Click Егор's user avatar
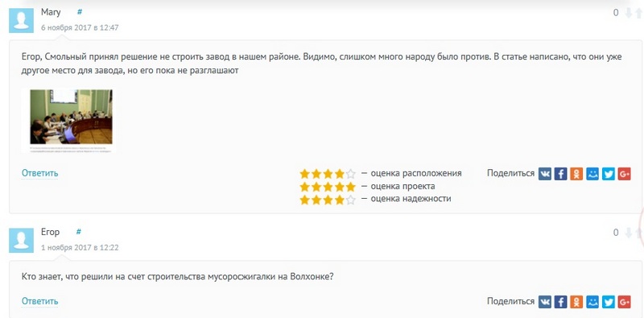The height and width of the screenshot is (318, 644). pyautogui.click(x=22, y=241)
